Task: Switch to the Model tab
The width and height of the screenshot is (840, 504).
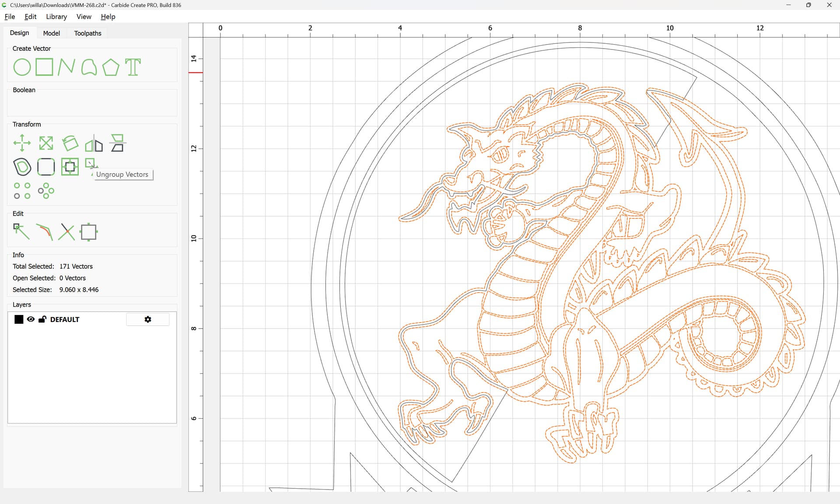Action: point(51,33)
